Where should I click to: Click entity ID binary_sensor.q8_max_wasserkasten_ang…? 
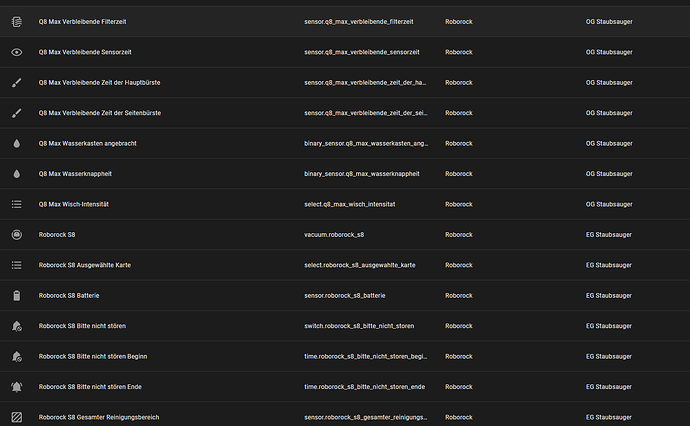(x=366, y=143)
